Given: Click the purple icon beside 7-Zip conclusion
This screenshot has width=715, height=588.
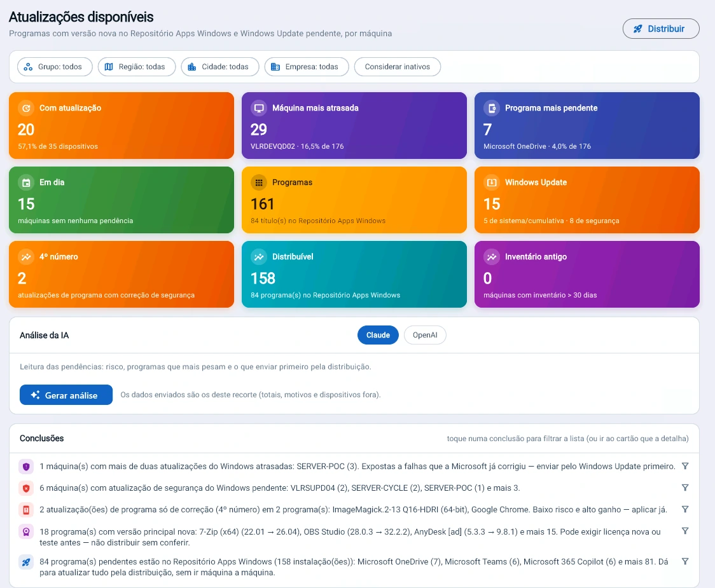Looking at the screenshot, I should [26, 531].
